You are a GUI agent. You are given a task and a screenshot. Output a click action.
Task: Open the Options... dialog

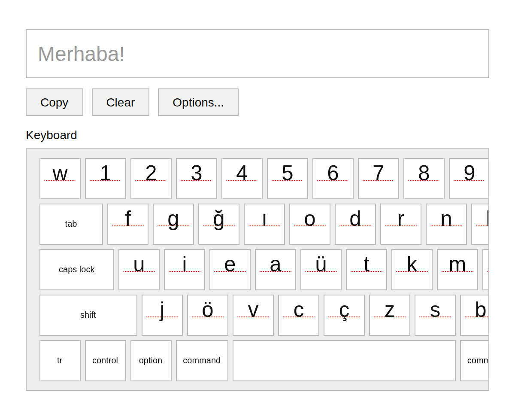(x=198, y=102)
